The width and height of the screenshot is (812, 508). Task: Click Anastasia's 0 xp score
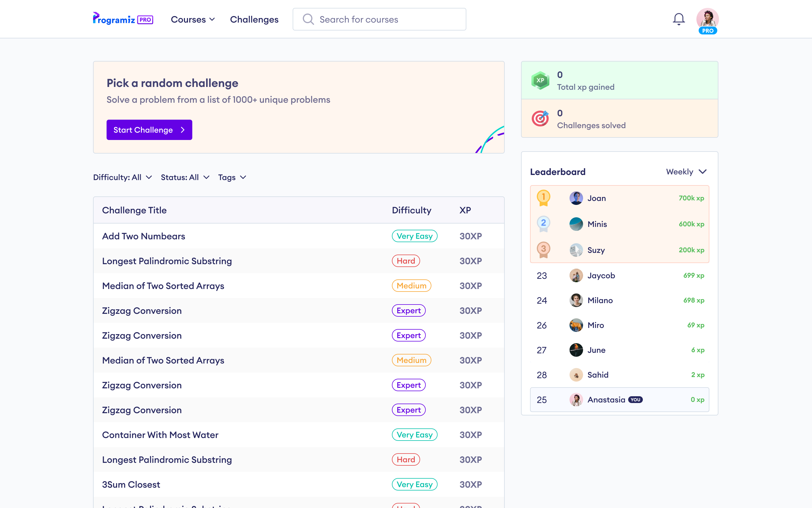point(697,400)
